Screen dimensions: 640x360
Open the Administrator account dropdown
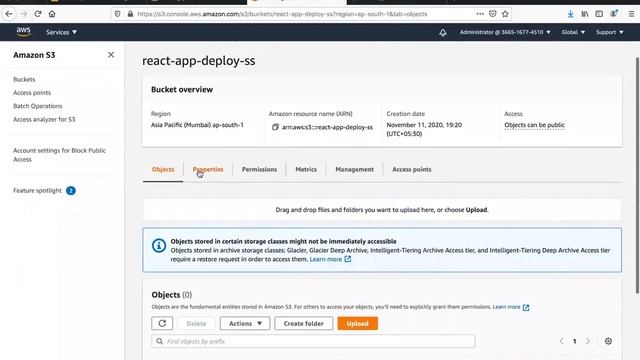tap(505, 32)
